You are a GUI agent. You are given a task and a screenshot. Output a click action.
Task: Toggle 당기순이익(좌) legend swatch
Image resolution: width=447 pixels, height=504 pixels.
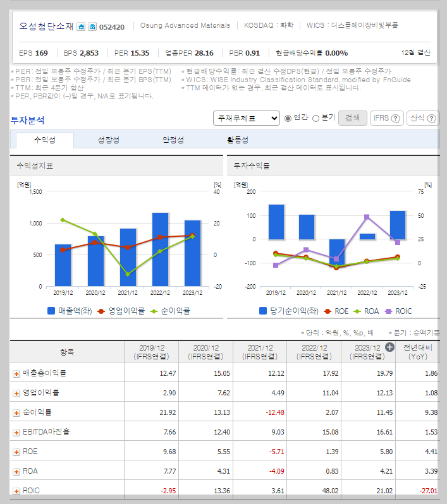coord(263,311)
